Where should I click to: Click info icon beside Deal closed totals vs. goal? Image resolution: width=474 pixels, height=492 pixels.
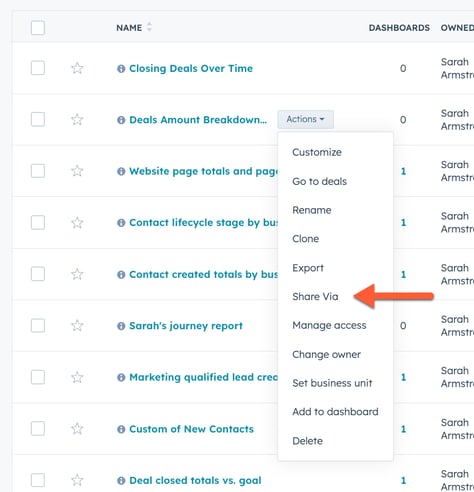(x=121, y=481)
